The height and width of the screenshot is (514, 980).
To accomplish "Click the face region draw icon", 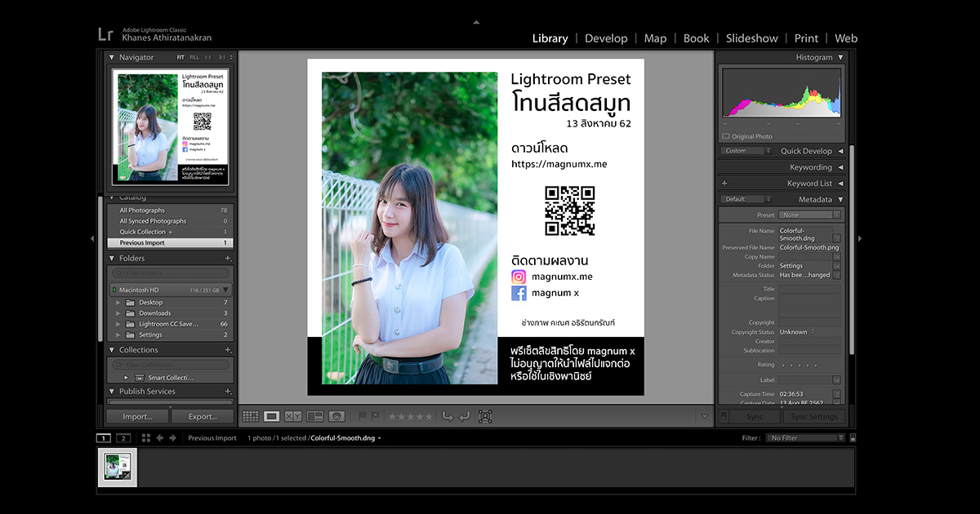I will (485, 416).
